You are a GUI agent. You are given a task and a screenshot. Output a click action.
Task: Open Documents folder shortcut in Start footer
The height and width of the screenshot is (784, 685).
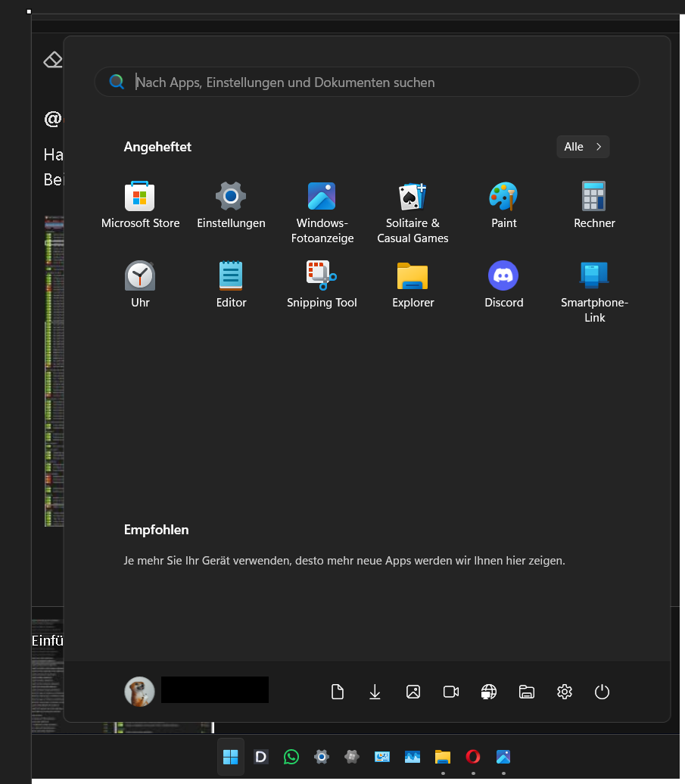[338, 692]
